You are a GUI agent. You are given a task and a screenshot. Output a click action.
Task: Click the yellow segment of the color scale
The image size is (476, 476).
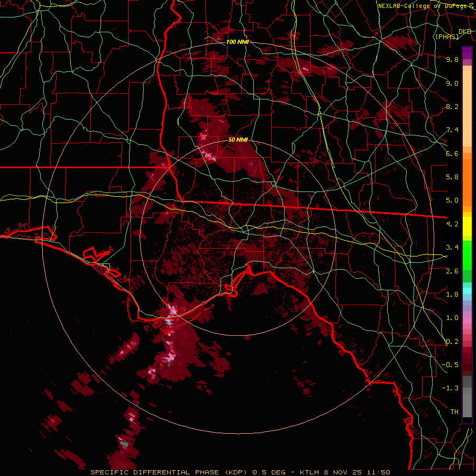pos(467,226)
